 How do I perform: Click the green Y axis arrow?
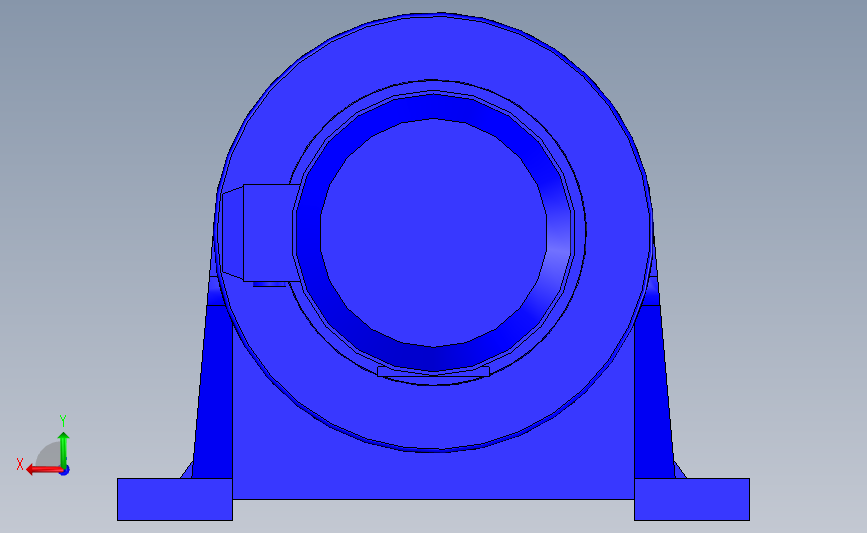63,451
